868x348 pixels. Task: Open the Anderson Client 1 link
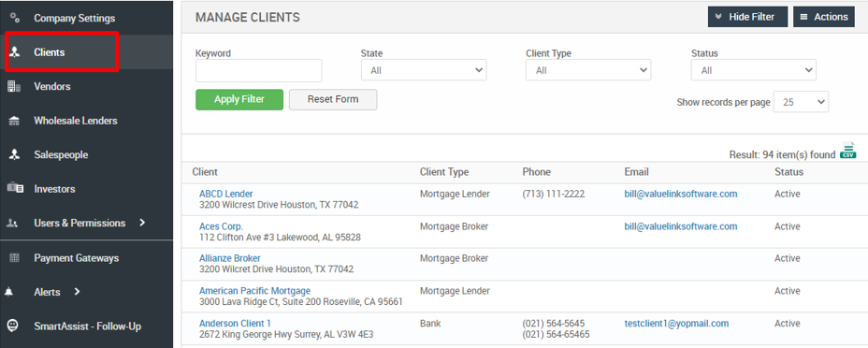235,323
